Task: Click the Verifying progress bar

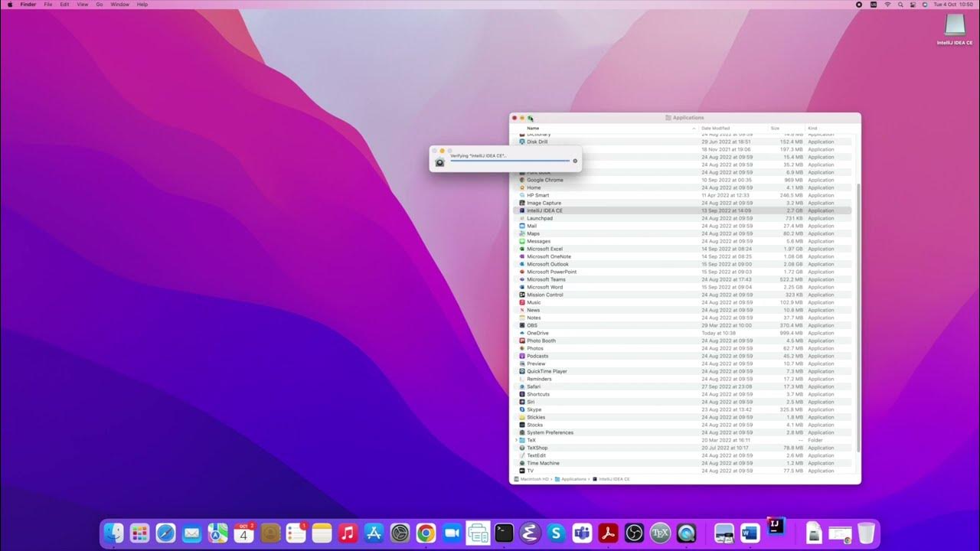Action: click(x=510, y=161)
